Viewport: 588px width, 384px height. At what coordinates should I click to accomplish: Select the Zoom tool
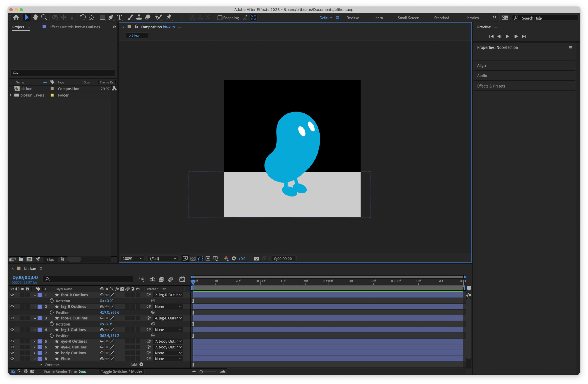pos(44,17)
